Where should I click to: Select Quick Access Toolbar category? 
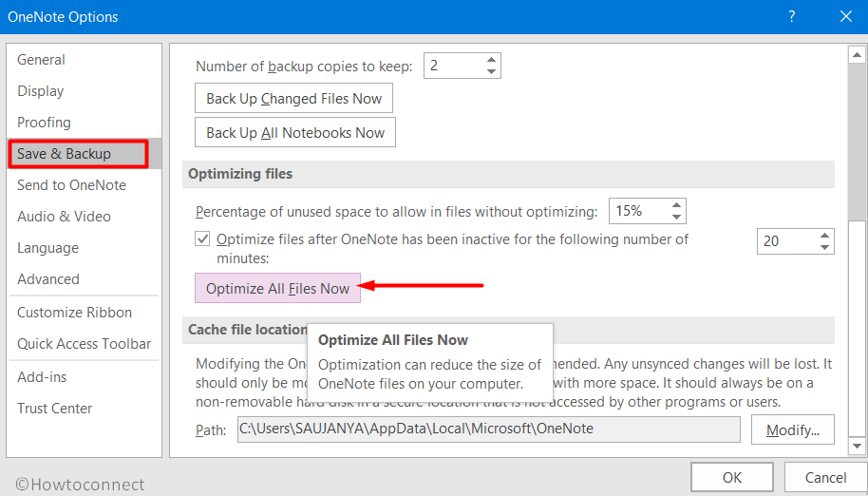84,344
